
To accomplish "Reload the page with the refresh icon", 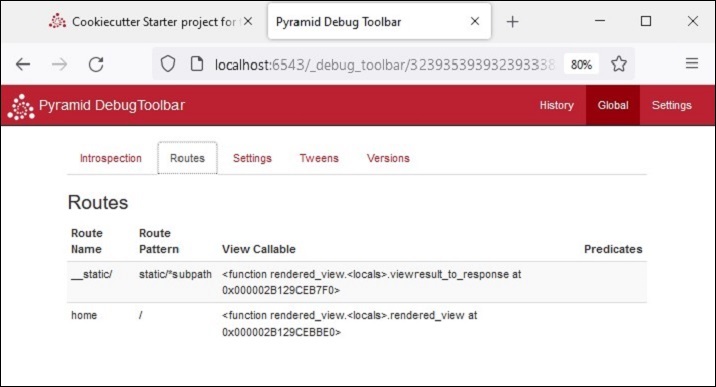I will (96, 64).
